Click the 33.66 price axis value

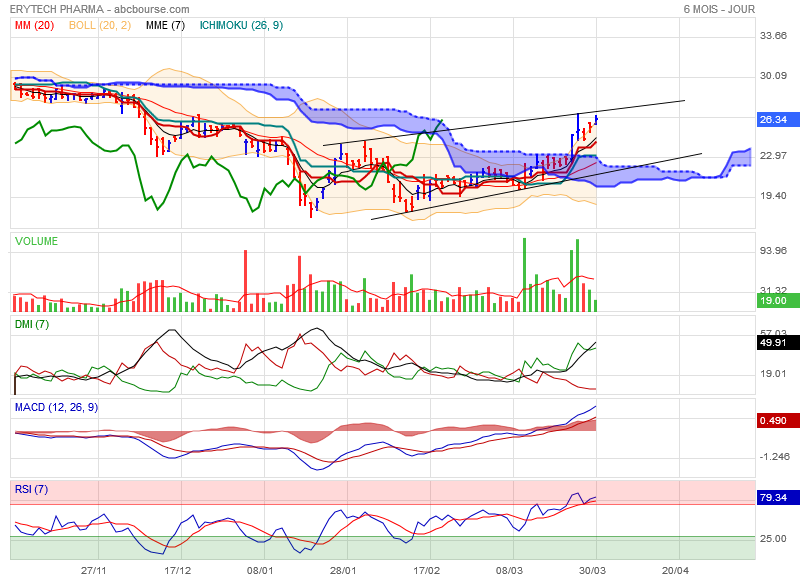(x=773, y=36)
